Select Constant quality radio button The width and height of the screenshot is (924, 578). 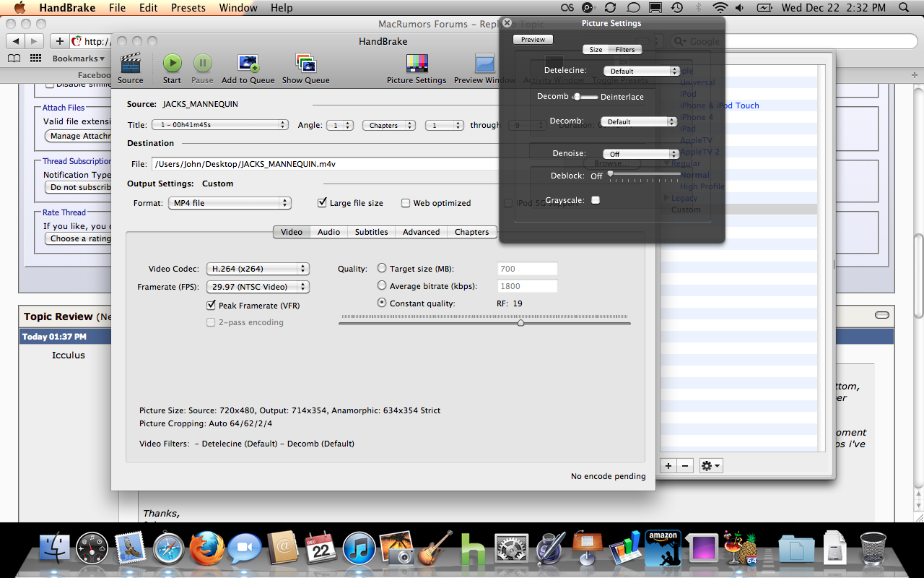tap(382, 303)
